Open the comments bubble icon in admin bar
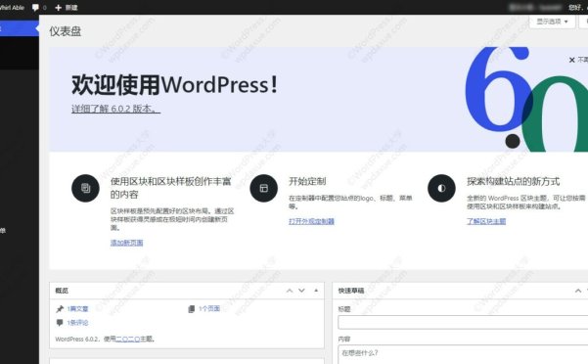This screenshot has width=588, height=364. point(35,7)
